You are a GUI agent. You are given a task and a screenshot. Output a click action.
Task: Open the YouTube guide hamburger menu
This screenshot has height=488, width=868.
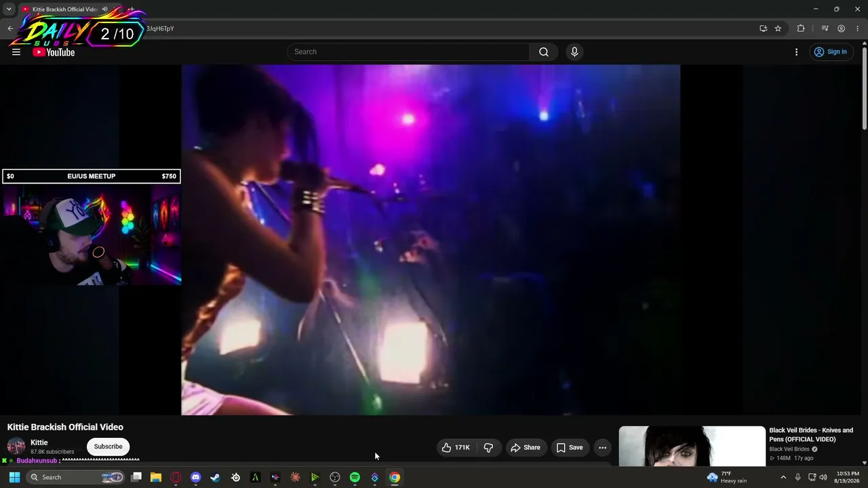[x=16, y=52]
